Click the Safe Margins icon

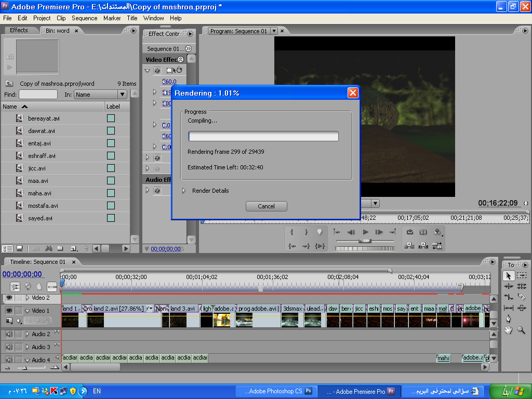423,232
